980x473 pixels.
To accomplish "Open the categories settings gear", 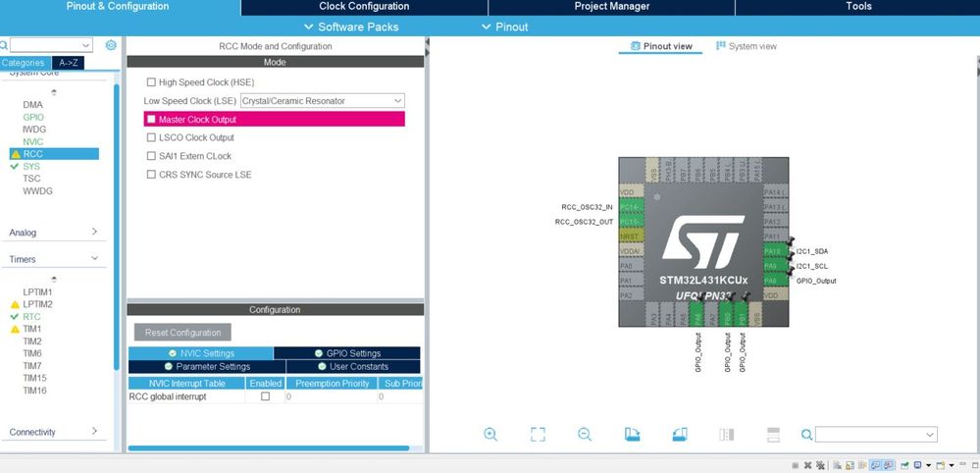I will click(111, 45).
